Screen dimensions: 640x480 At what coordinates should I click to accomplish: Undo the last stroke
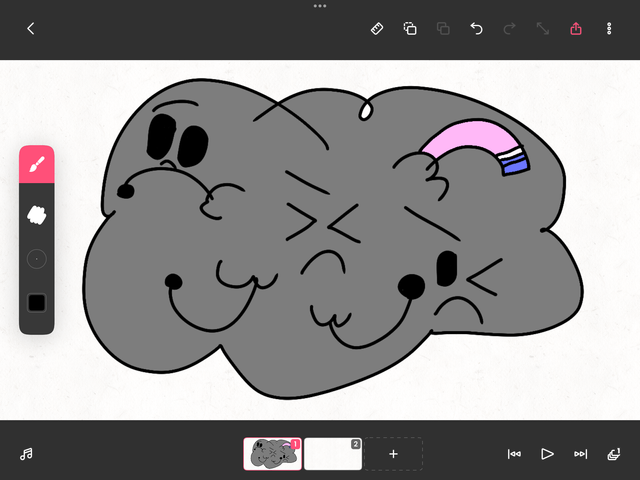(476, 29)
